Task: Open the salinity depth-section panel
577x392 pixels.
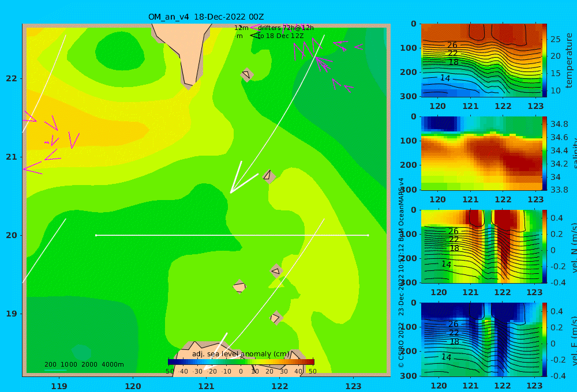Action: (x=481, y=153)
